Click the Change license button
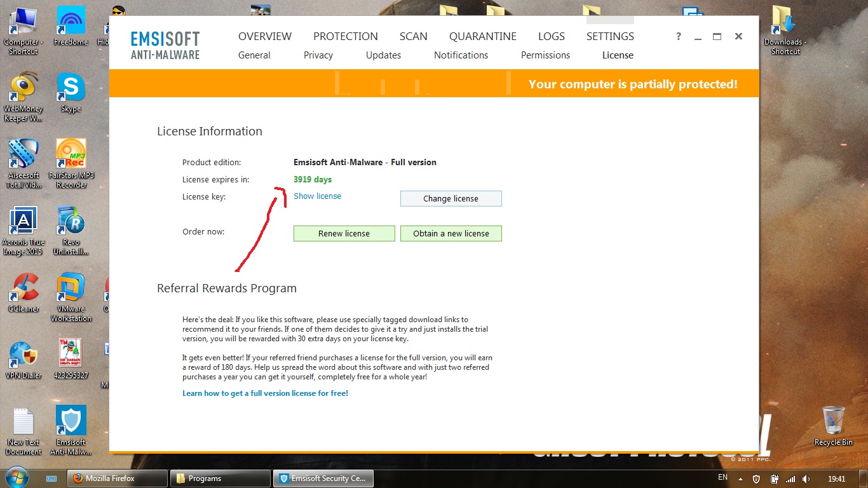 (451, 199)
